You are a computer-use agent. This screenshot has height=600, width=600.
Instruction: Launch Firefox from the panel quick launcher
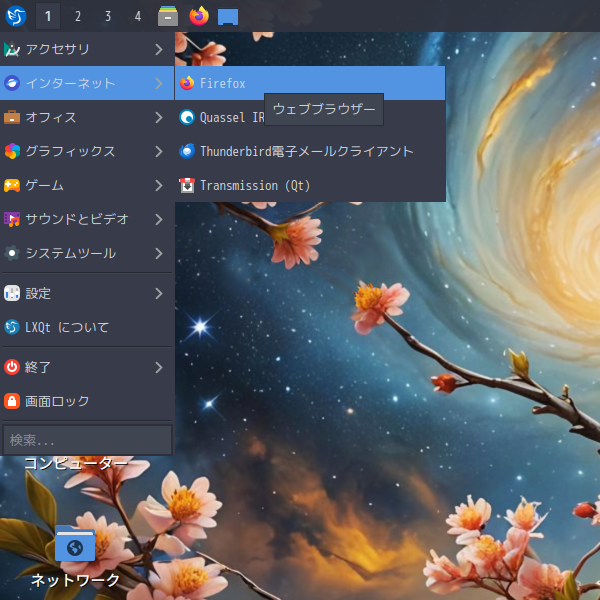point(199,16)
